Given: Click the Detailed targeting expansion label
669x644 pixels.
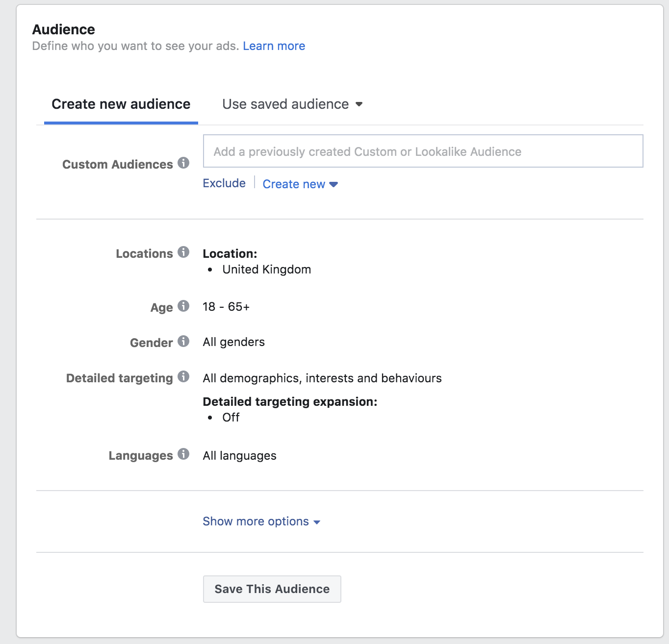Looking at the screenshot, I should click(290, 402).
